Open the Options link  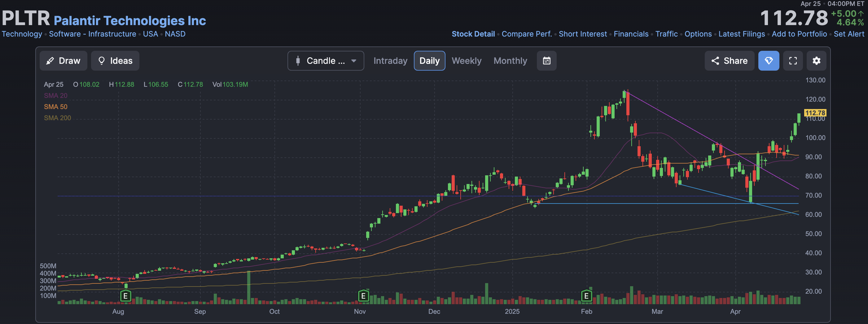point(698,34)
